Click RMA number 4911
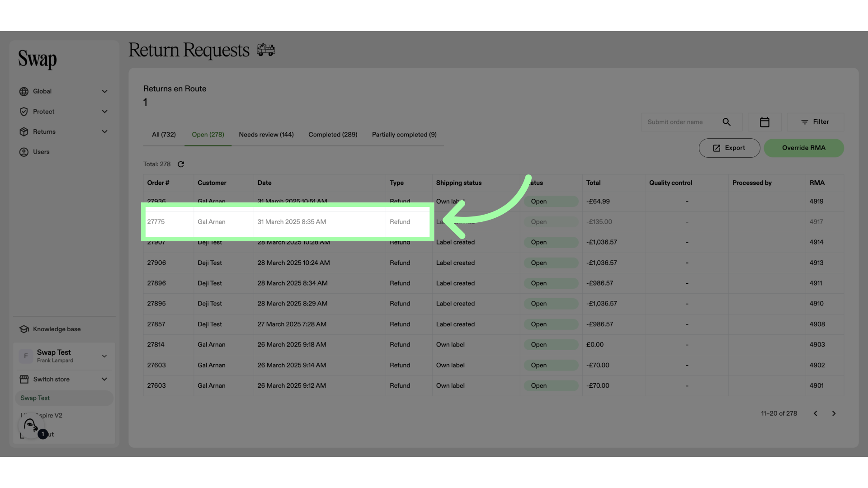Viewport: 868px width, 488px height. point(816,283)
